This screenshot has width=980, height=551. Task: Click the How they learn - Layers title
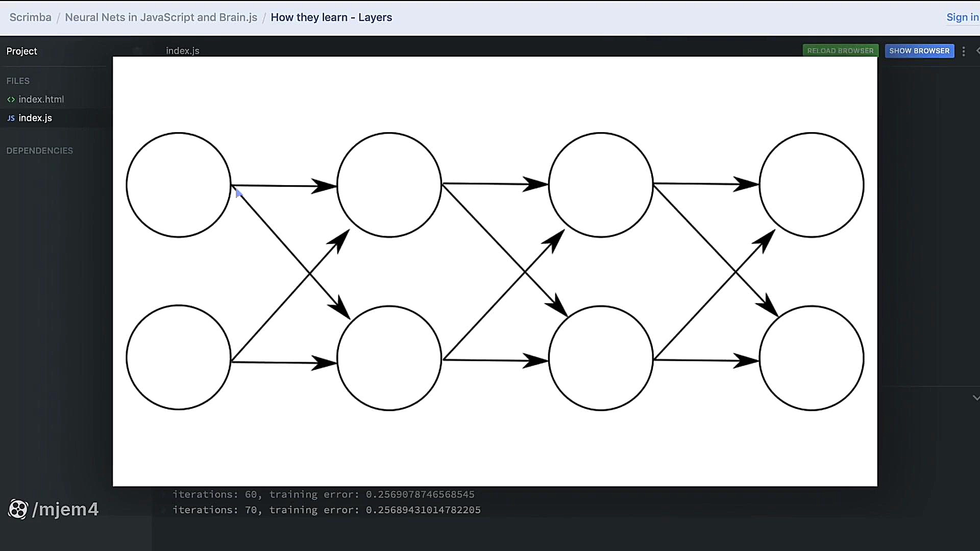[331, 17]
